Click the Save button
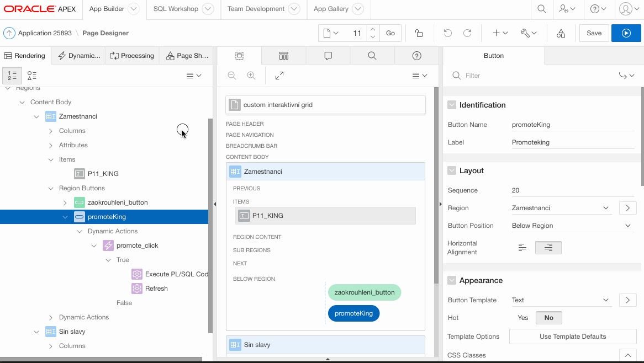This screenshot has height=363, width=644. click(594, 33)
